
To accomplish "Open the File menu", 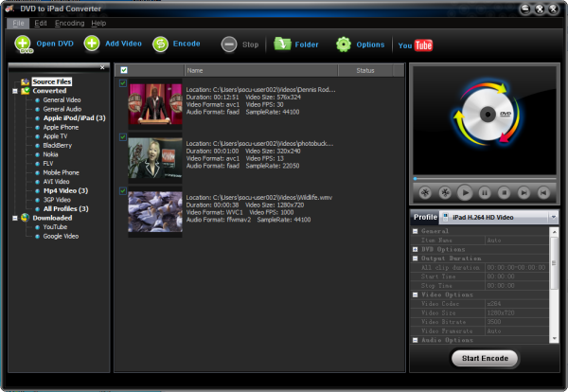I will pos(18,23).
